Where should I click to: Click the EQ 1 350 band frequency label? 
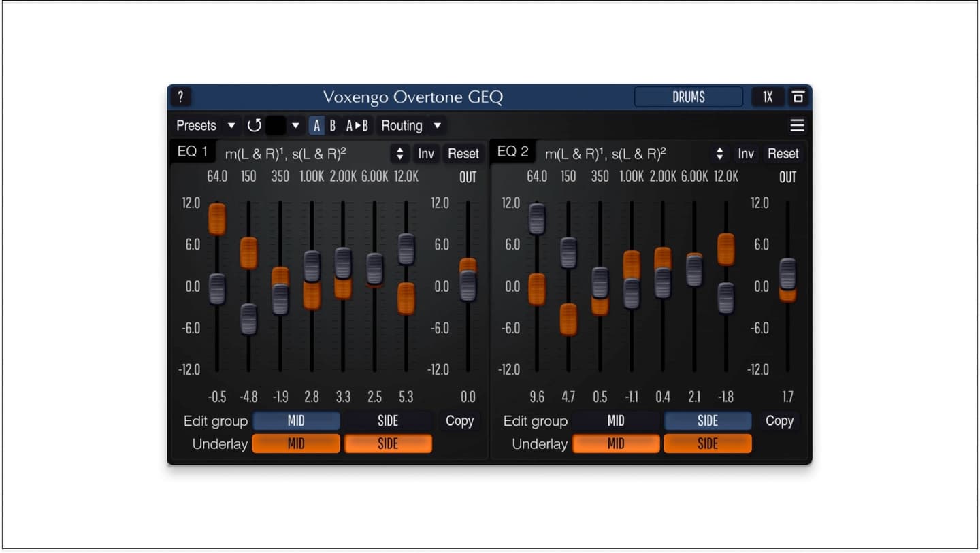pyautogui.click(x=280, y=176)
